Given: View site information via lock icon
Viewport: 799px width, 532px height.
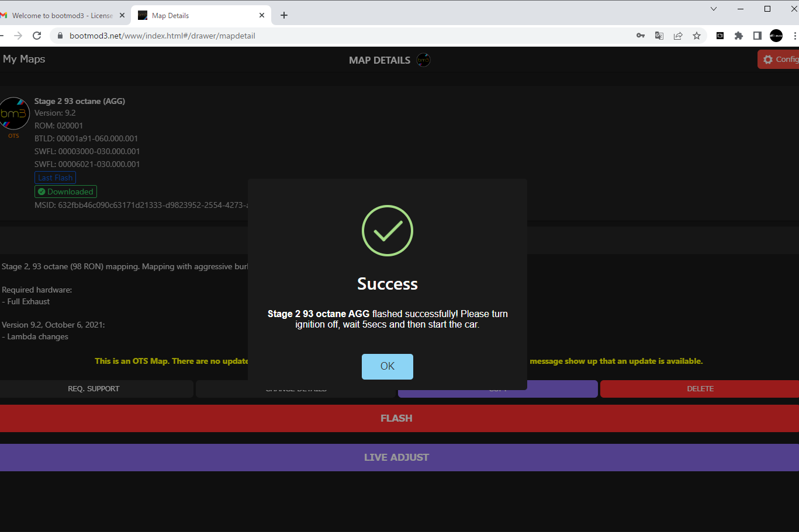Looking at the screenshot, I should [x=60, y=36].
